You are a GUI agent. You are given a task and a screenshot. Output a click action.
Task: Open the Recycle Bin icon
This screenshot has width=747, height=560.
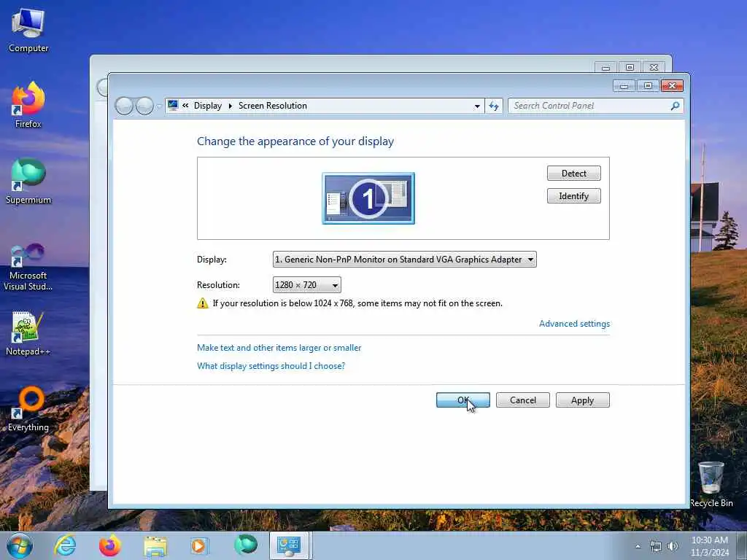click(711, 484)
